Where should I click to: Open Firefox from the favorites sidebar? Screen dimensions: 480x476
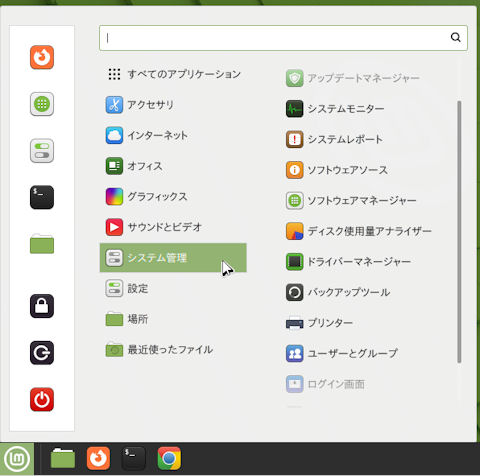pyautogui.click(x=42, y=57)
